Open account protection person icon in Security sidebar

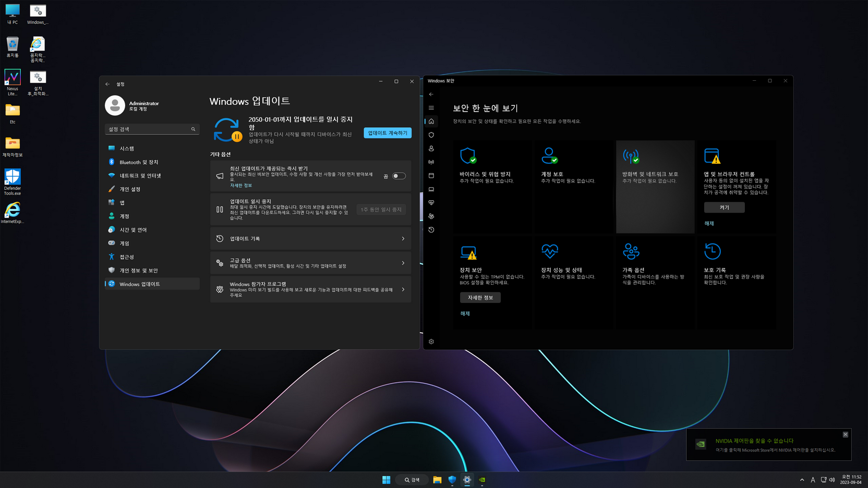431,149
